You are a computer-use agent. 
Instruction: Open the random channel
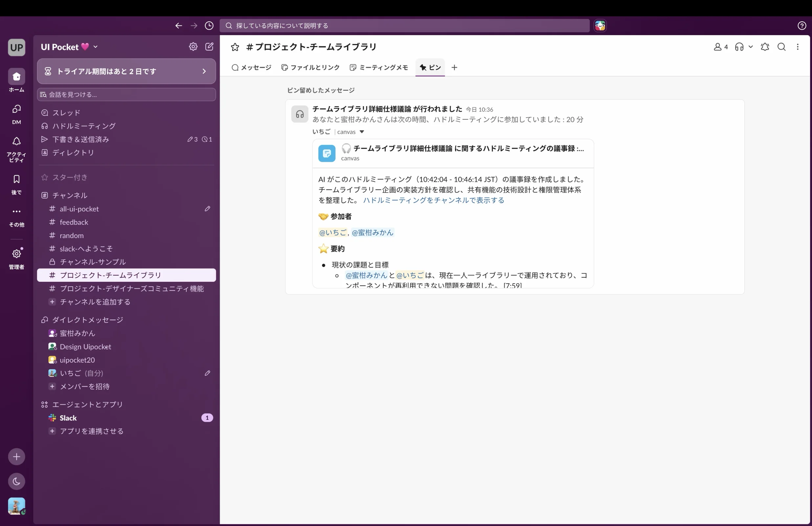pos(126,235)
